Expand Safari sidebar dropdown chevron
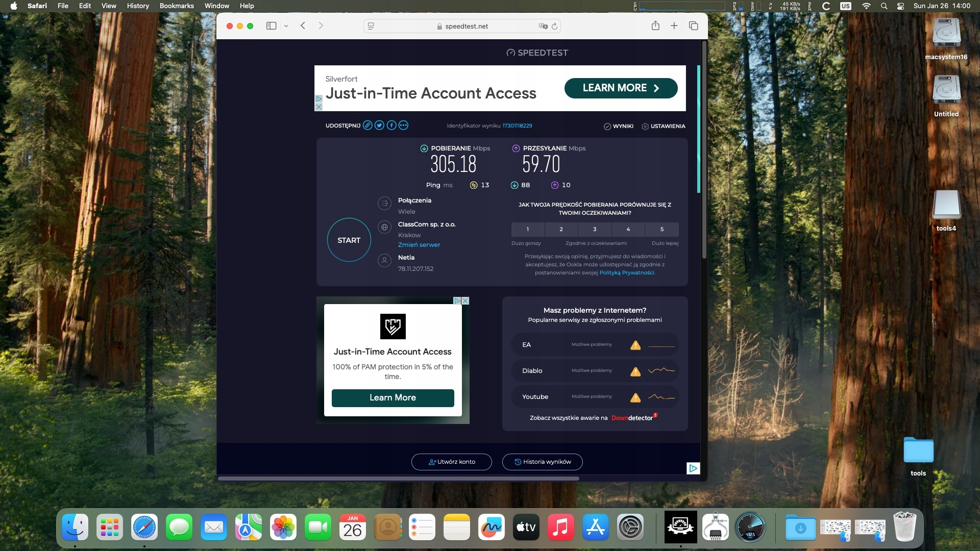This screenshot has height=551, width=980. (x=286, y=26)
